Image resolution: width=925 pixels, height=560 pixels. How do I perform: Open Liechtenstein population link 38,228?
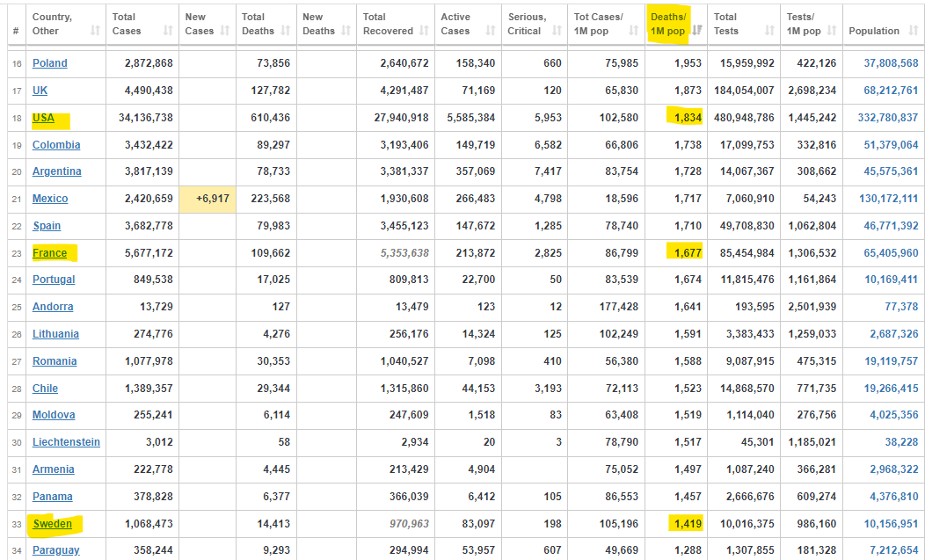point(901,441)
